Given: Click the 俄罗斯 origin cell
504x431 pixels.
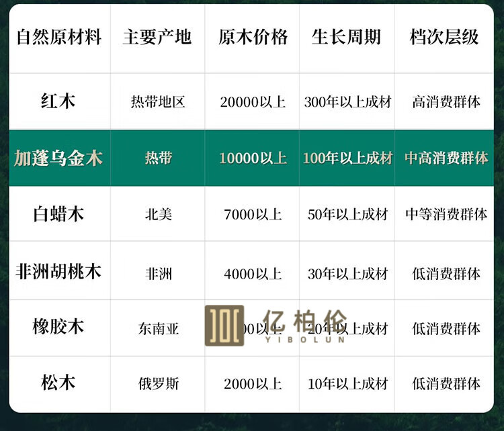Looking at the screenshot, I should pyautogui.click(x=159, y=383).
